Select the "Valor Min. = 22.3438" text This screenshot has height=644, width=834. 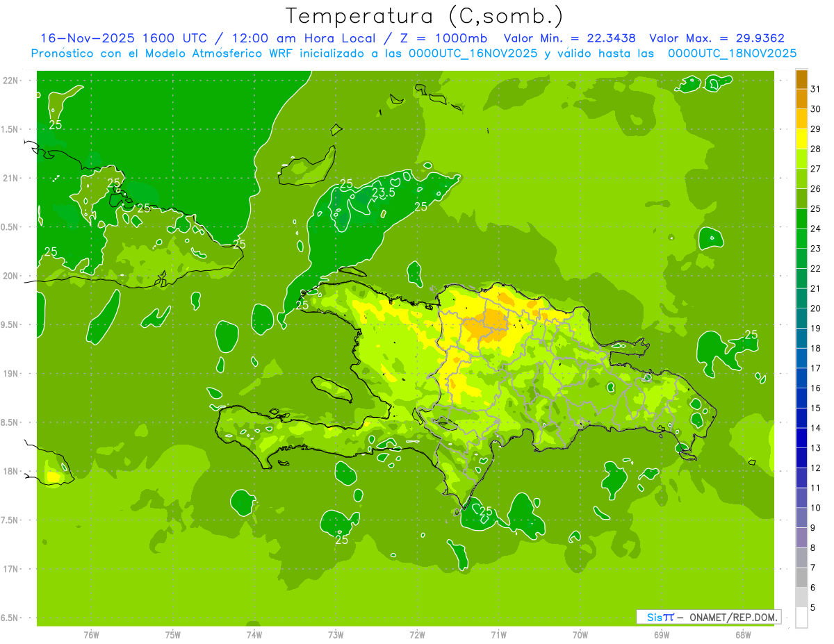click(x=569, y=38)
